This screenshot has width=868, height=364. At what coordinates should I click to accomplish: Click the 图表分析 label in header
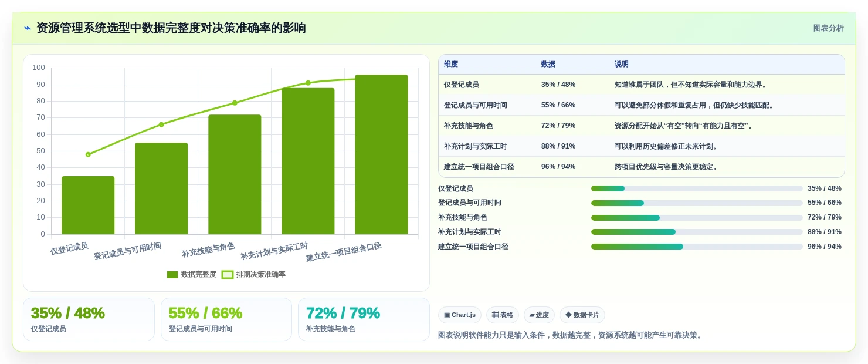828,28
